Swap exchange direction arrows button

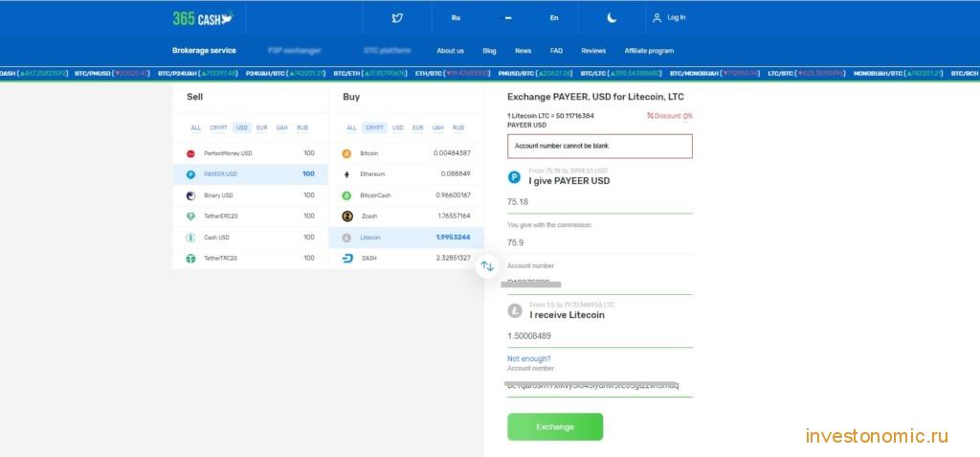(487, 266)
